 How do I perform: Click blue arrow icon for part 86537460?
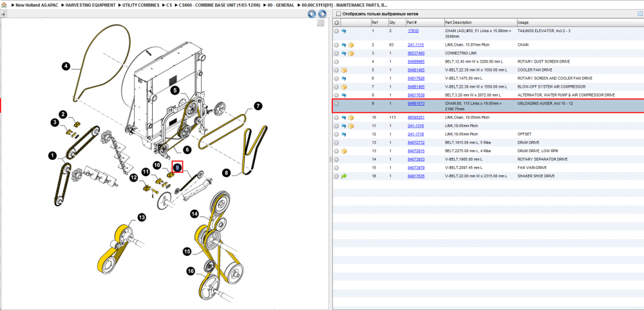coord(344,53)
